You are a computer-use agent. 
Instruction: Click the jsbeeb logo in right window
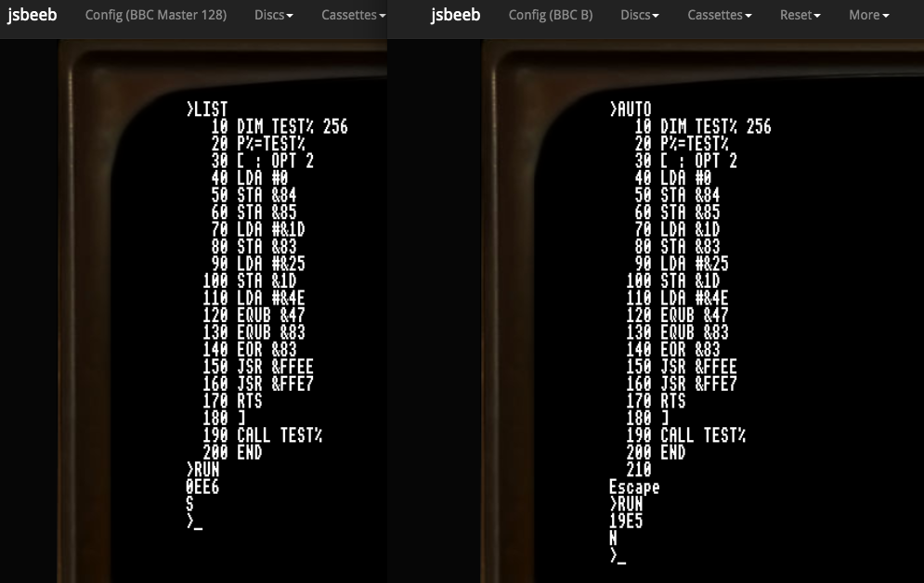point(456,16)
